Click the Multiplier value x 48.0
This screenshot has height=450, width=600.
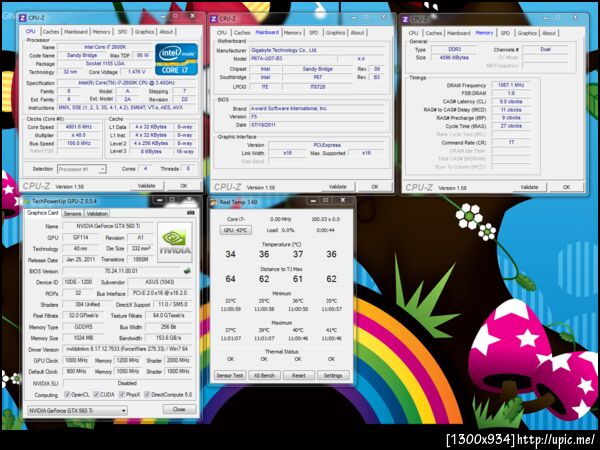tap(79, 135)
